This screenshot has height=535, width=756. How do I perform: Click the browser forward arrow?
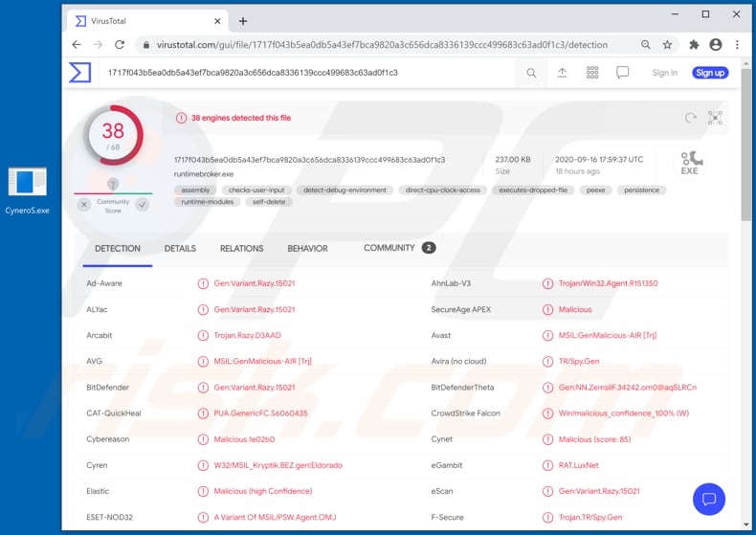tap(98, 45)
